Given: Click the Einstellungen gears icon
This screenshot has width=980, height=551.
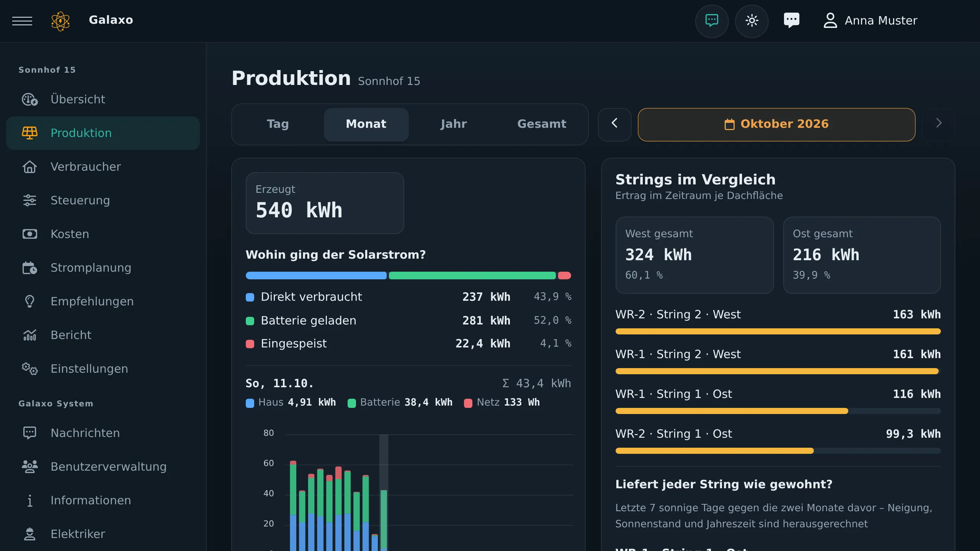Looking at the screenshot, I should 29,369.
